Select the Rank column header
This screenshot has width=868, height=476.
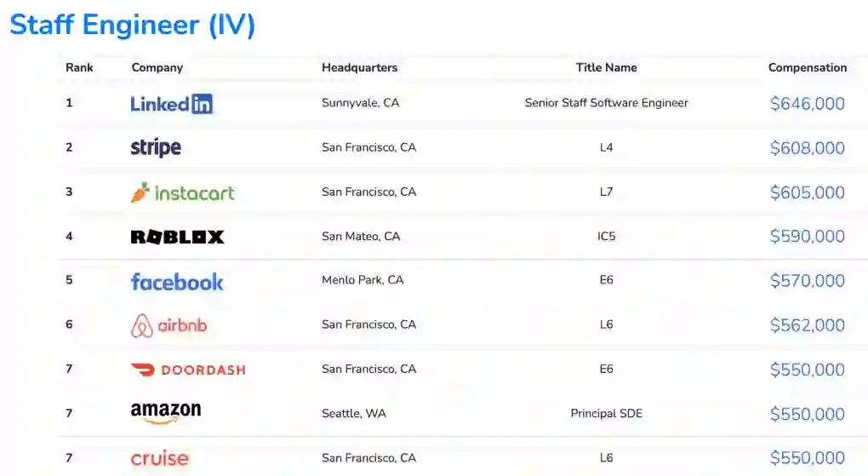(x=79, y=67)
